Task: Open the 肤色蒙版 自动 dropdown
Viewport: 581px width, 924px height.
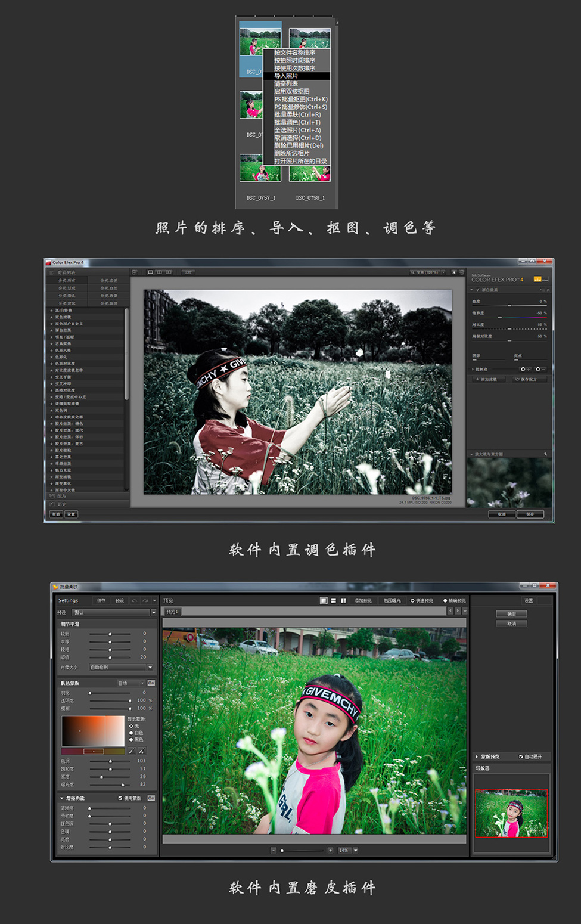Action: [131, 683]
